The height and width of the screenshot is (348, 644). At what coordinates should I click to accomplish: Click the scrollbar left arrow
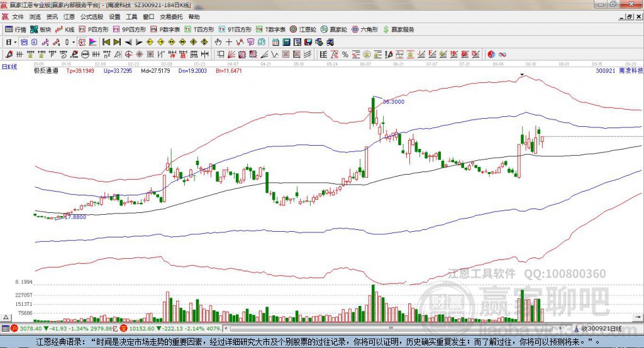click(226, 329)
